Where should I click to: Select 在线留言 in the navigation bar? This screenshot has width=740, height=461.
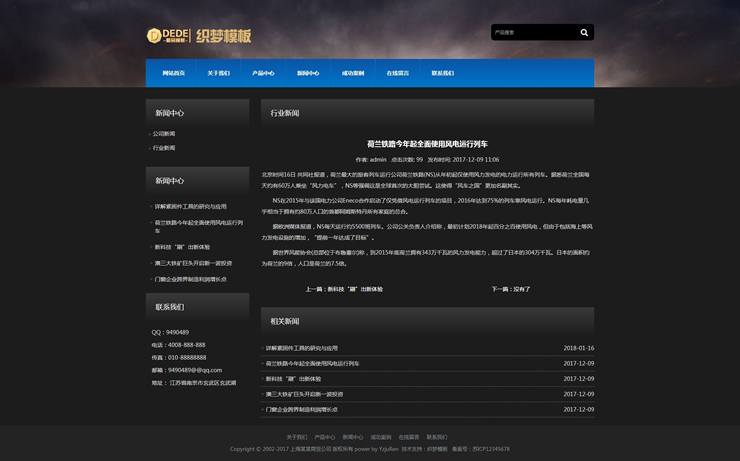(398, 73)
